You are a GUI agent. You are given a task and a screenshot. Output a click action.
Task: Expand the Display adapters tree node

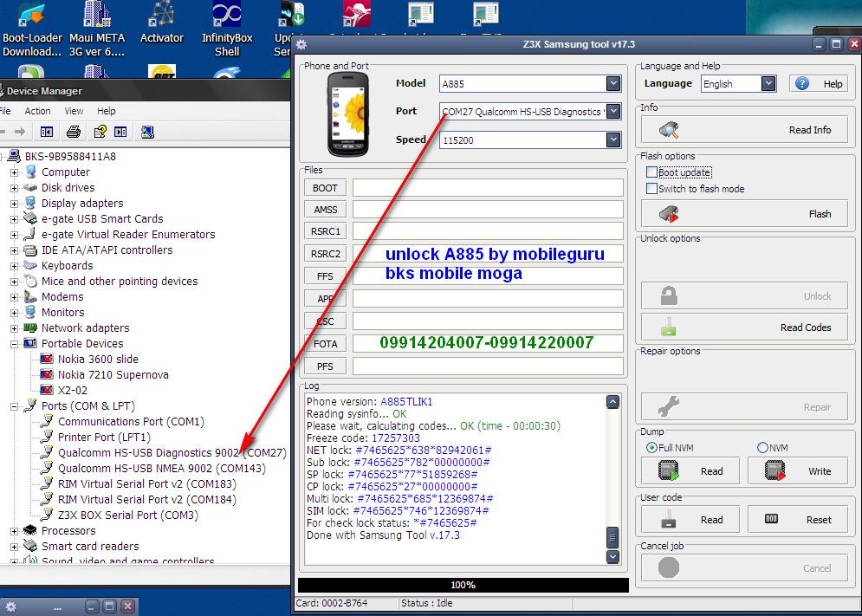click(14, 204)
